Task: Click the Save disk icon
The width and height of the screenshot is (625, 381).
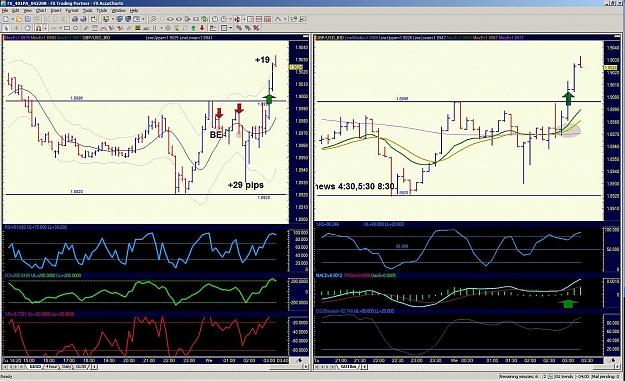Action: point(28,19)
